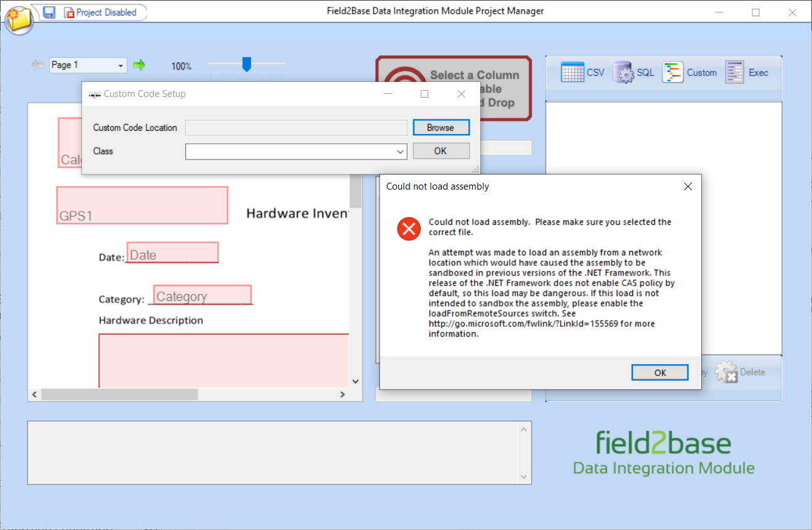Click the form preview's scroll down arrow

click(356, 381)
